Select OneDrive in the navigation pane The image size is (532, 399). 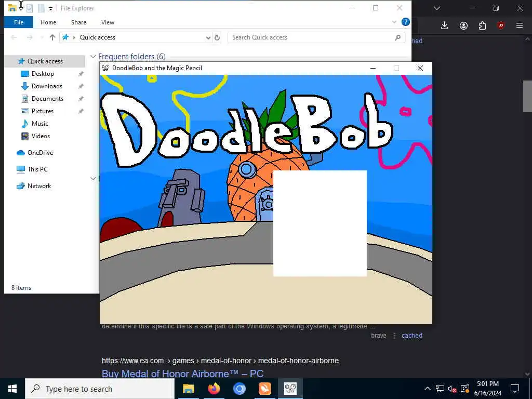40,153
